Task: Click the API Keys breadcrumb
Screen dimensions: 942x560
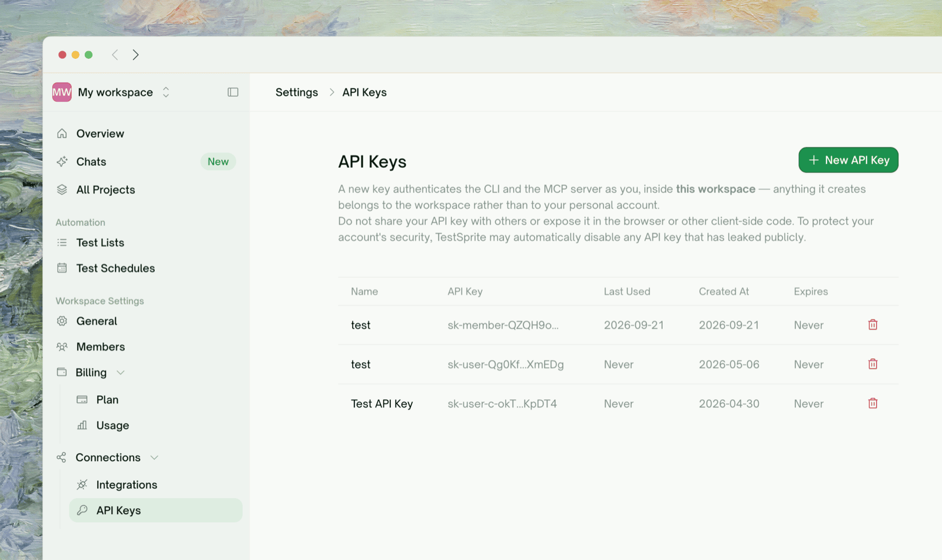Action: click(x=364, y=92)
